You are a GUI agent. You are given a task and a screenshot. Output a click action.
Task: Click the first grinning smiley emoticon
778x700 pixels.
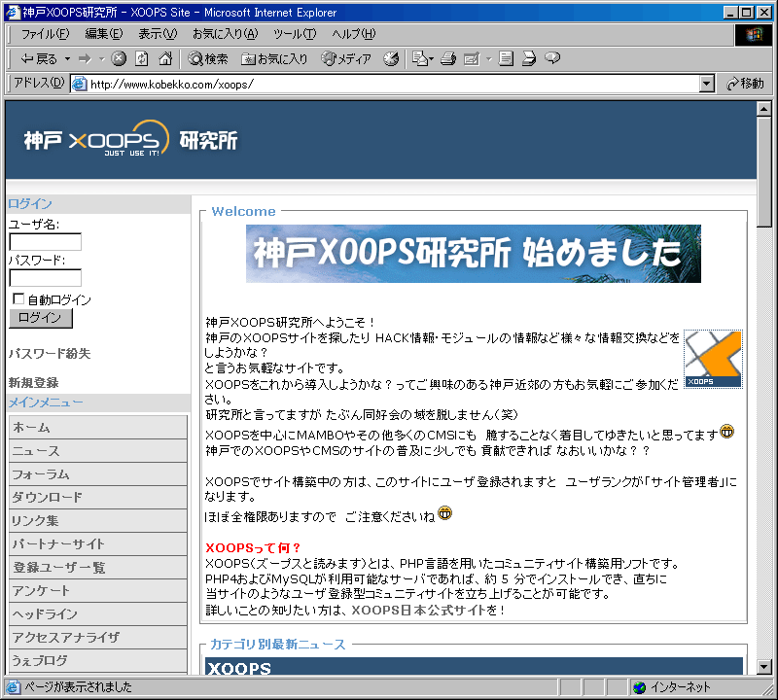726,432
